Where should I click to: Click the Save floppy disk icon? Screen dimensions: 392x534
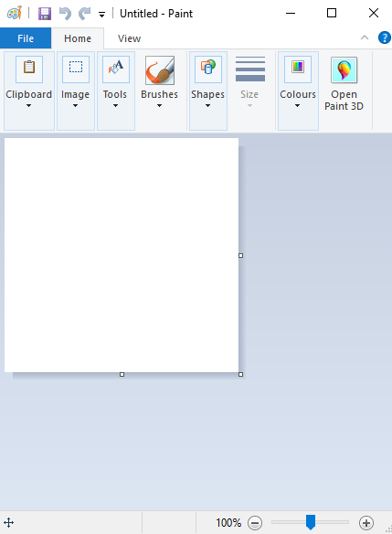(45, 14)
